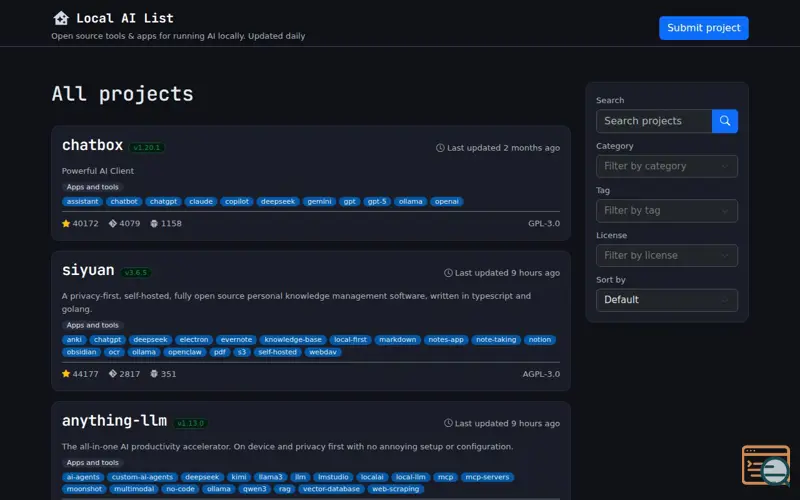The image size is (800, 500).
Task: Select the copilot tag
Action: (x=237, y=202)
